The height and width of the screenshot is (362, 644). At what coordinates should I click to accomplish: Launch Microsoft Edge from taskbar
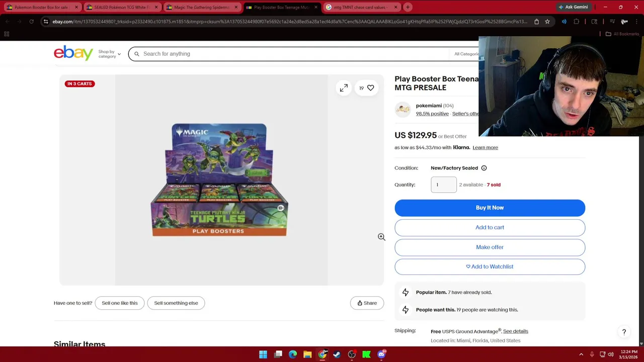293,354
